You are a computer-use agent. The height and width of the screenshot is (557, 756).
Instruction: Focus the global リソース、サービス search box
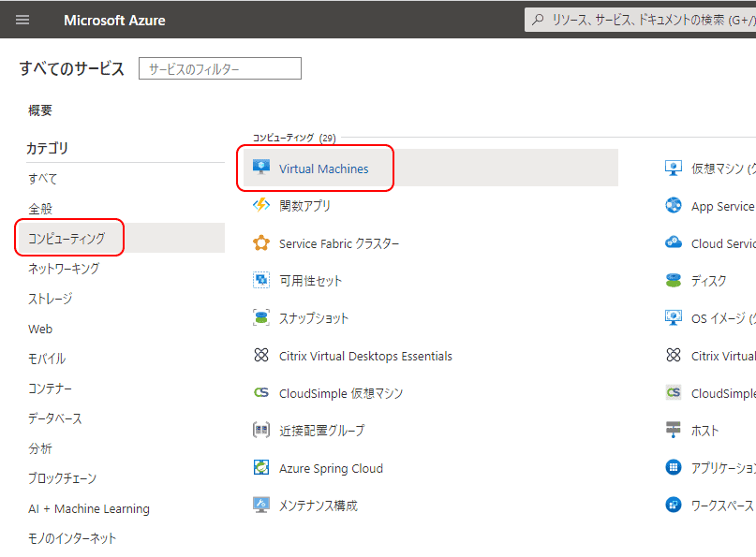click(640, 20)
